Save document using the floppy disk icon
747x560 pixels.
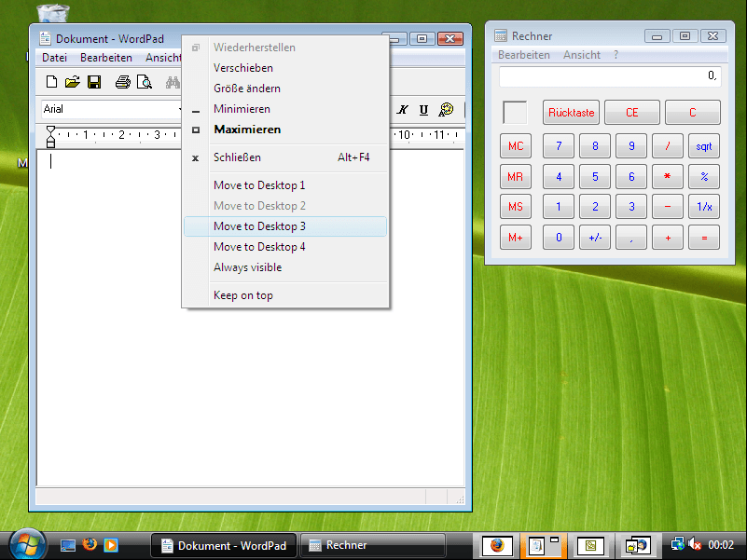[94, 82]
